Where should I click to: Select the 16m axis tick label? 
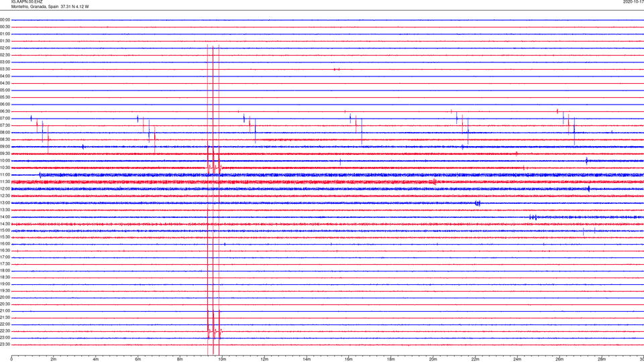(349, 359)
